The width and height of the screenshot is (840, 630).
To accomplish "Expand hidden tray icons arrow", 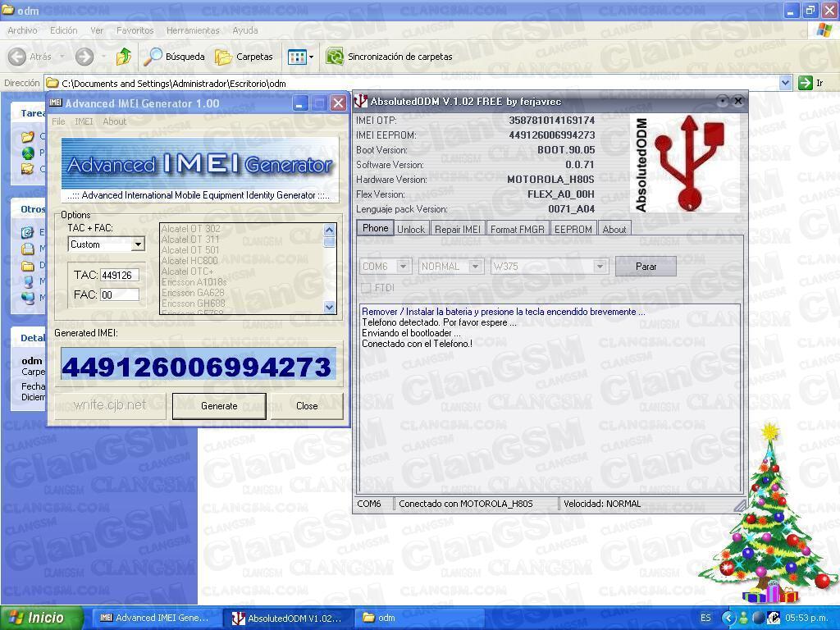I will pos(728,618).
